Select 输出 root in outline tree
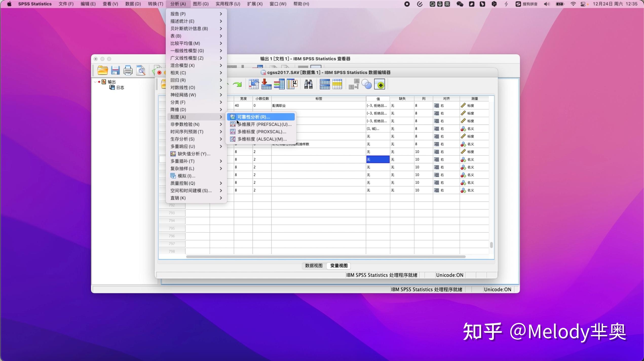The width and height of the screenshot is (644, 361). [x=109, y=82]
